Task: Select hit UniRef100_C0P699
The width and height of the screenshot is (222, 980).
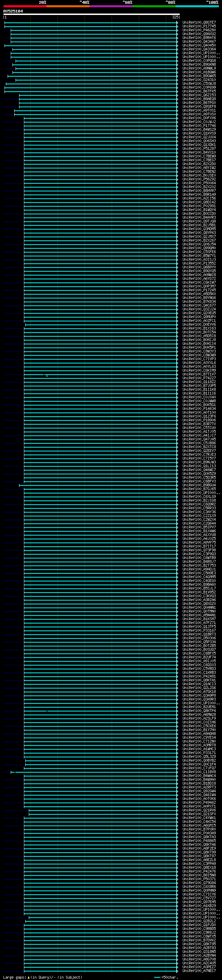Action: (199, 88)
